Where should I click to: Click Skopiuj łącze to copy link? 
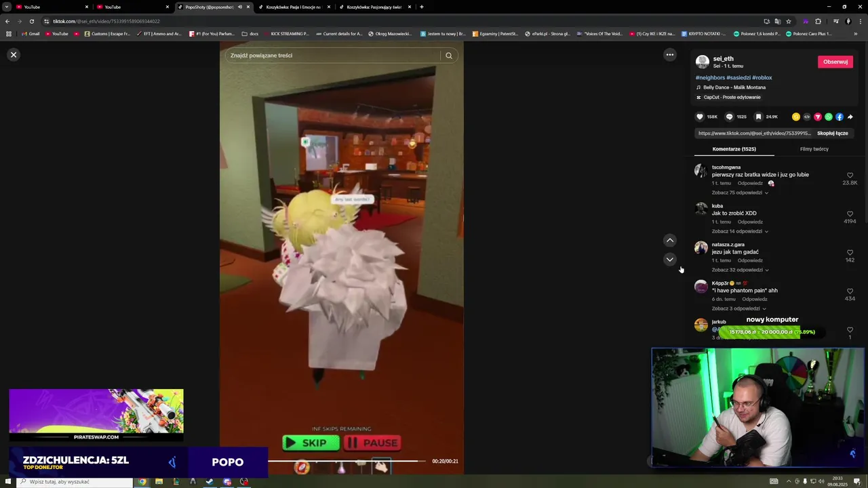[x=832, y=134]
